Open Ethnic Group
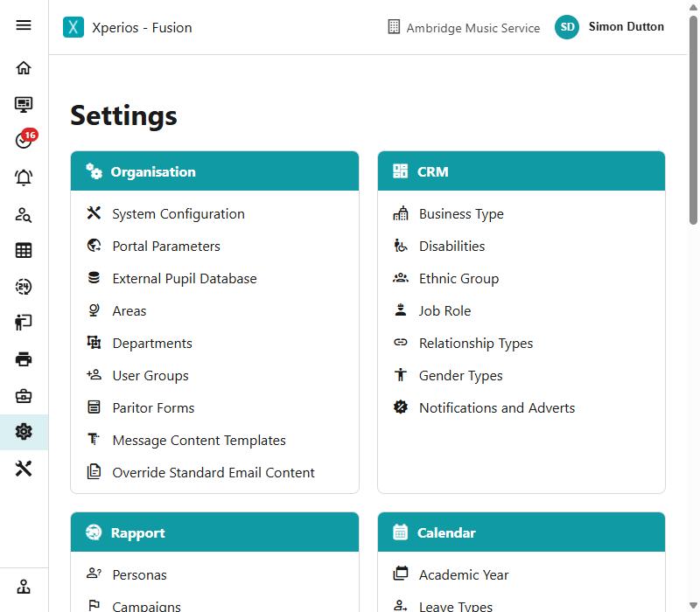 (x=458, y=278)
